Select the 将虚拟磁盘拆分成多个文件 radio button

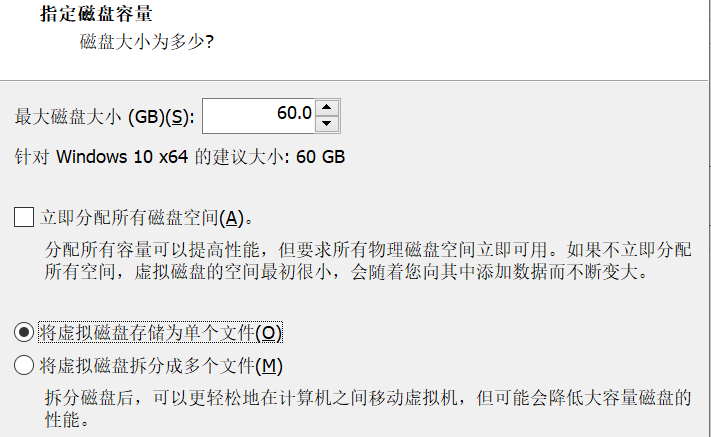(24, 366)
